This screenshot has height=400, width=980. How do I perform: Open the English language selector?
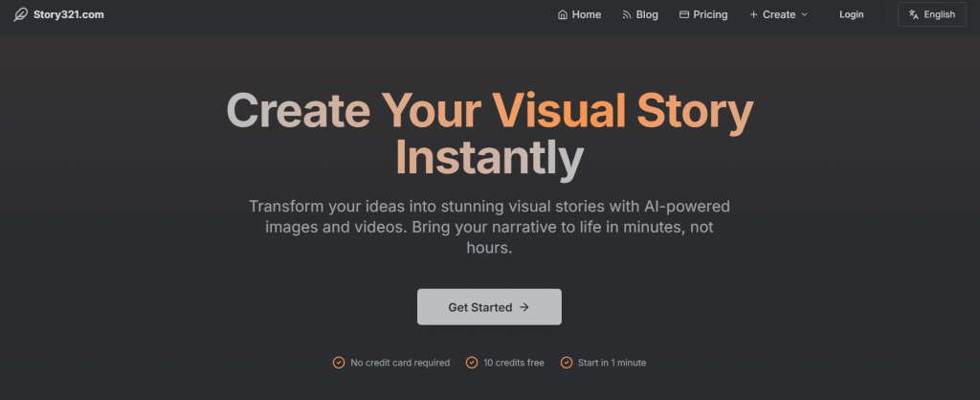[x=939, y=14]
